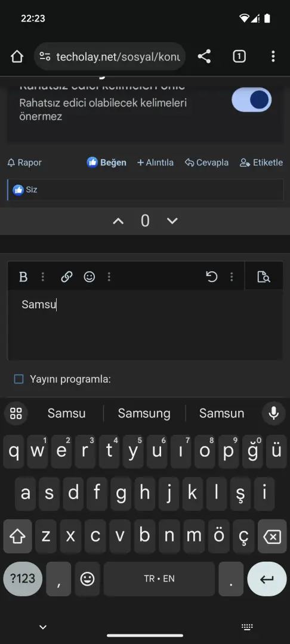
Task: Tap the browser share icon
Action: 204,56
